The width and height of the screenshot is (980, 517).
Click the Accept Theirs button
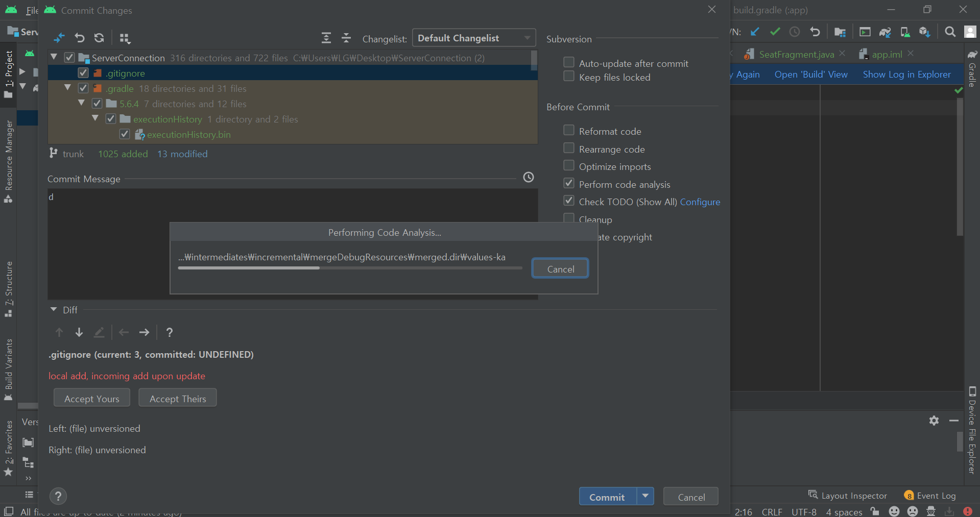pos(178,398)
